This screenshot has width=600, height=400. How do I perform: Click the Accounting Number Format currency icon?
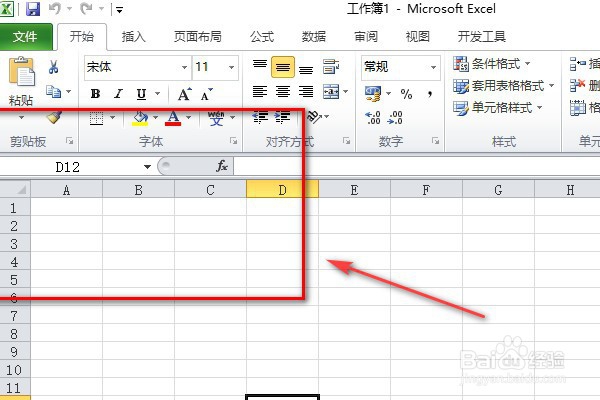click(x=373, y=94)
